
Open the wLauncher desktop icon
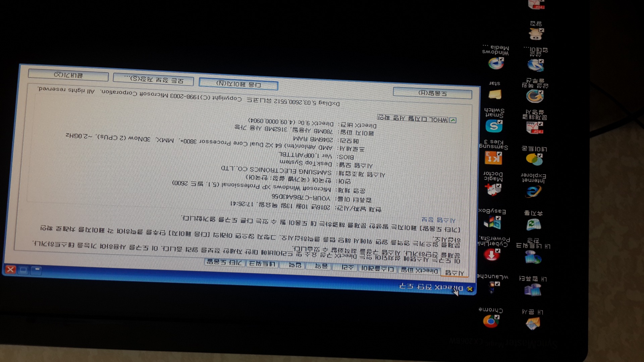pos(492,287)
